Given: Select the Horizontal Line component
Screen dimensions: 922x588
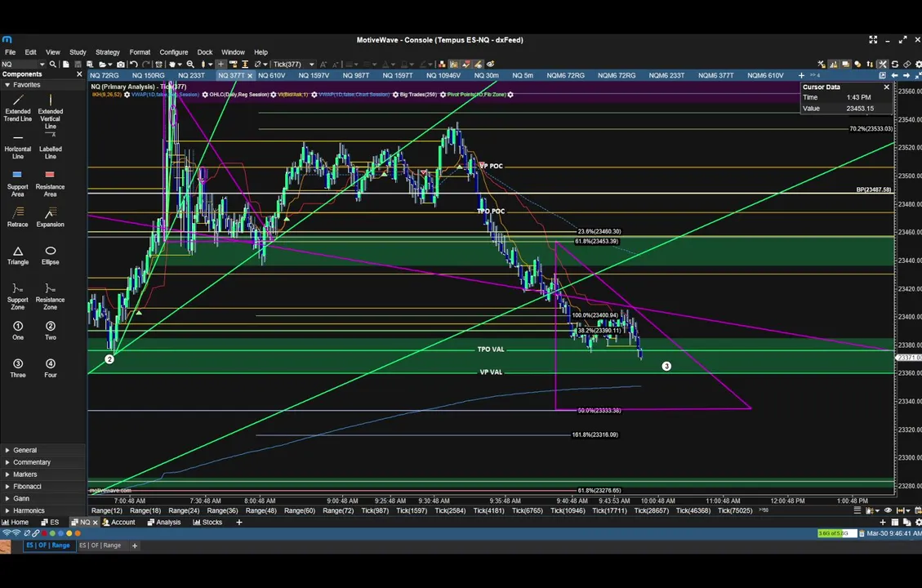Looking at the screenshot, I should coord(18,147).
